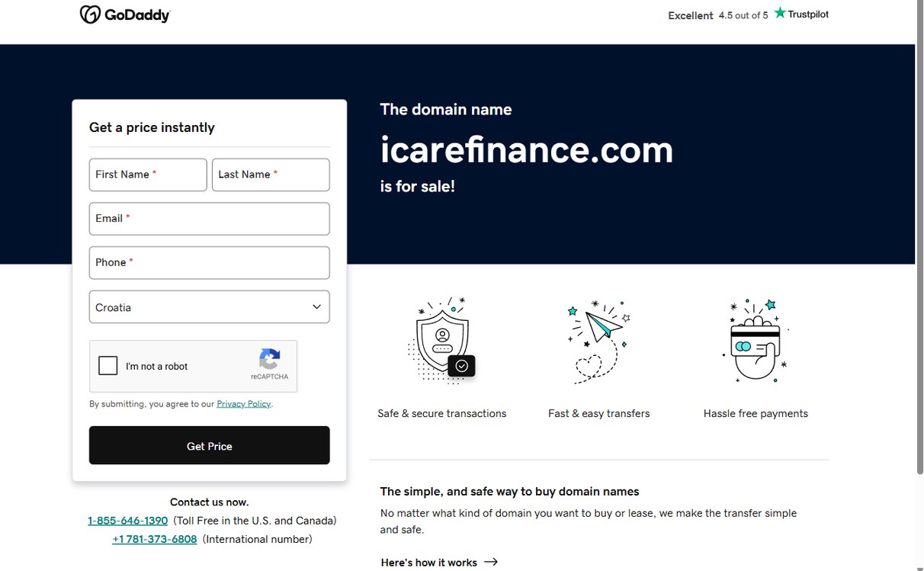Call the toll free number 1-855-646-1390
Viewport: 924px width, 571px height.
(128, 521)
